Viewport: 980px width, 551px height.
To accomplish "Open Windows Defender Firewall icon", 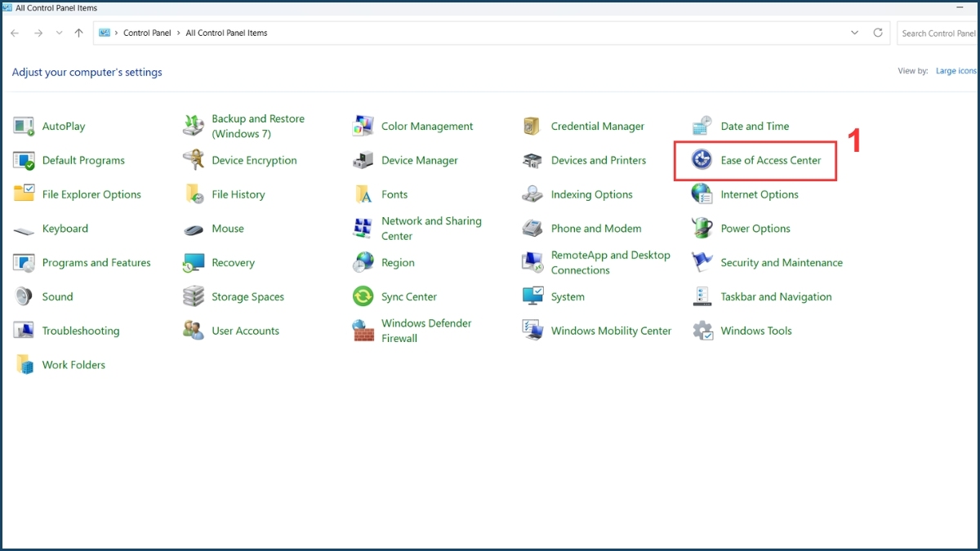I will (363, 331).
